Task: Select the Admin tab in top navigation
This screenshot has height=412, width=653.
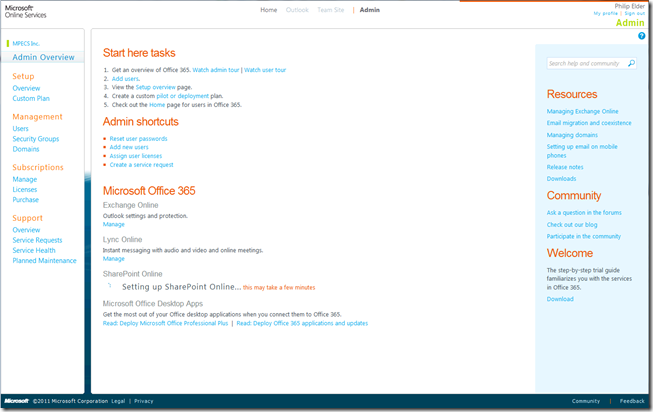Action: tap(370, 10)
